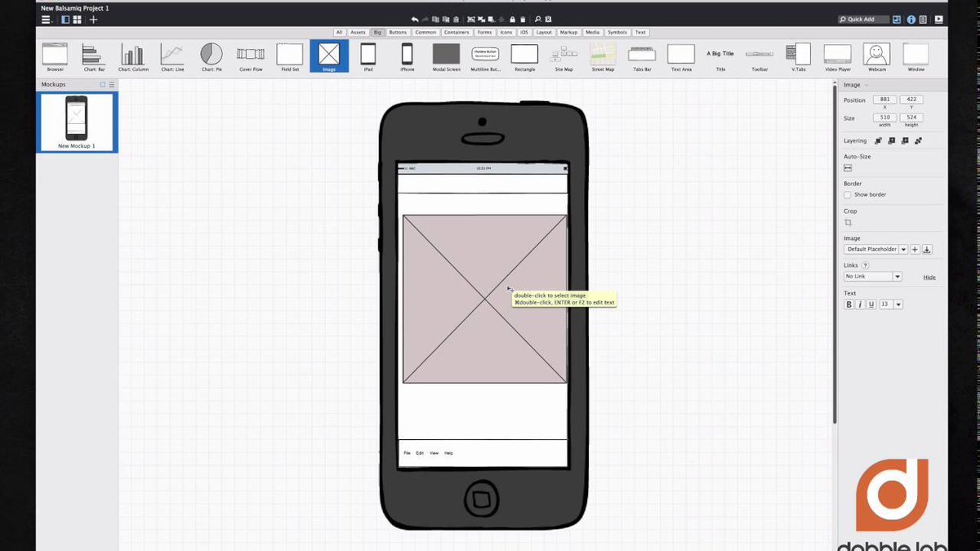Insert the Window component
Screen dimensions: 980x551
(916, 57)
